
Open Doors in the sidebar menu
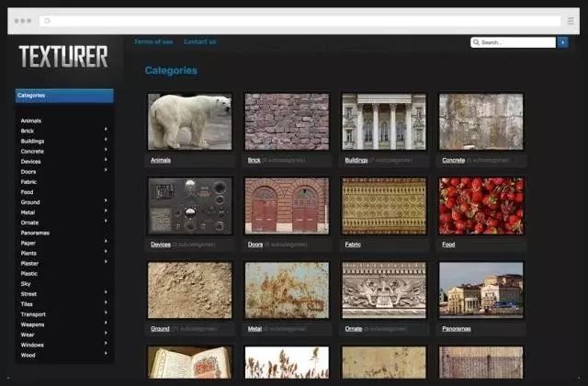[28, 172]
